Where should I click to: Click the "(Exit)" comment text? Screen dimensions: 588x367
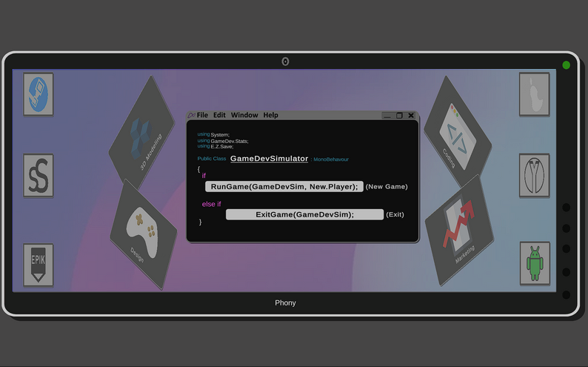tap(395, 215)
